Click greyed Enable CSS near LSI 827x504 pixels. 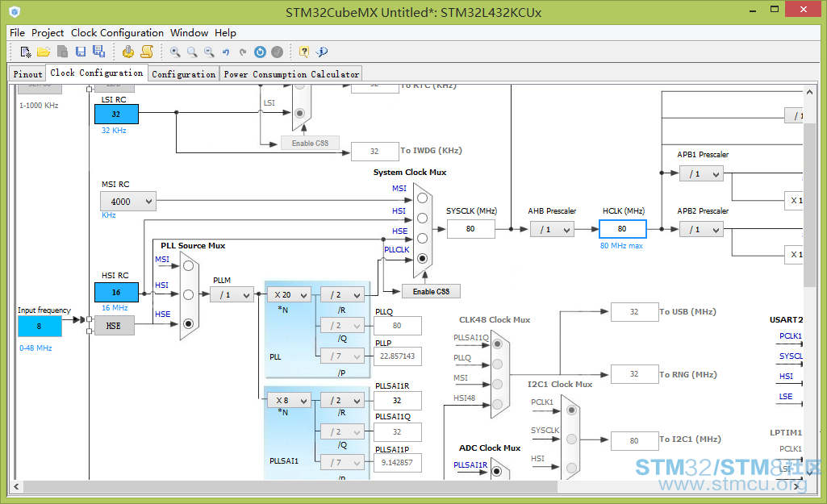coord(310,143)
